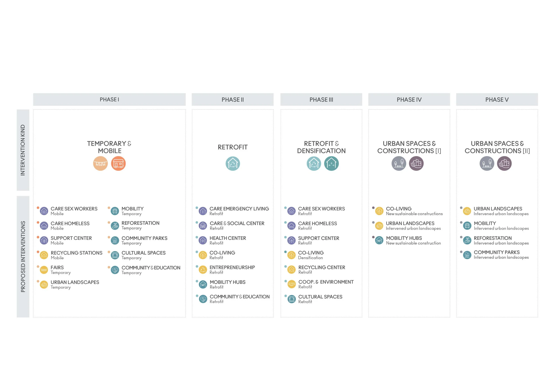This screenshot has width=555, height=392.
Task: Click the orange mobile caravan icon
Action: 118,163
